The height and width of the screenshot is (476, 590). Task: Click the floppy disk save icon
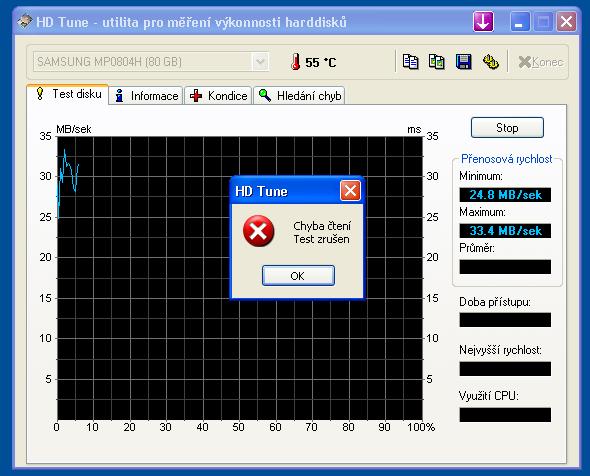click(x=464, y=62)
